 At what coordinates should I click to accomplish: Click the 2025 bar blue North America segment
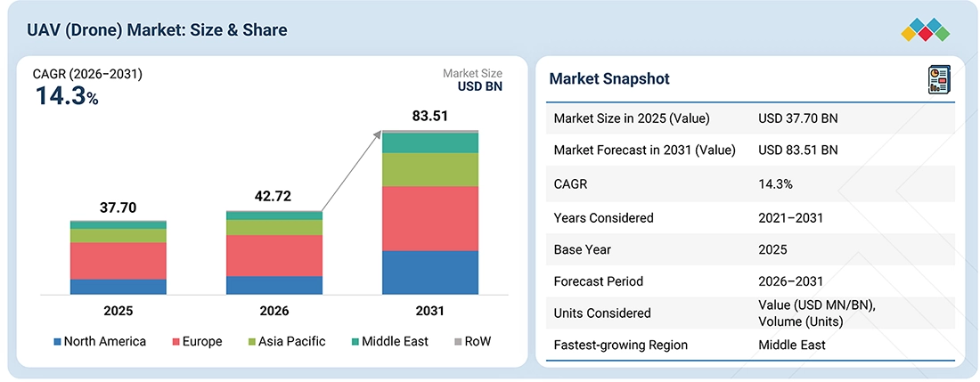pos(118,287)
